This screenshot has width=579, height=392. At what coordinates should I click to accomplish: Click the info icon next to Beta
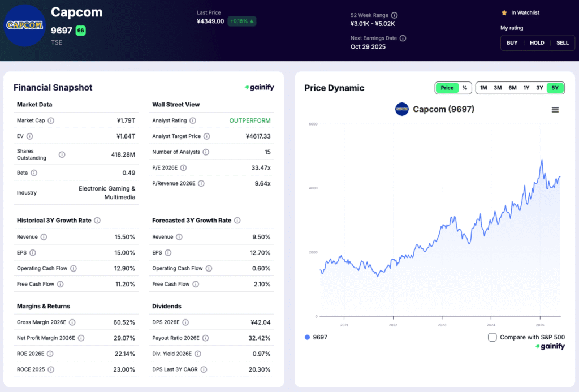click(35, 173)
